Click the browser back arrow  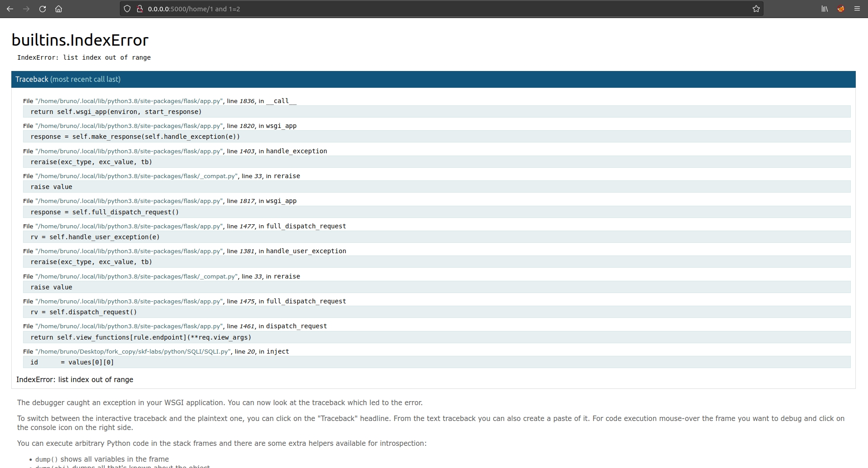click(10, 9)
